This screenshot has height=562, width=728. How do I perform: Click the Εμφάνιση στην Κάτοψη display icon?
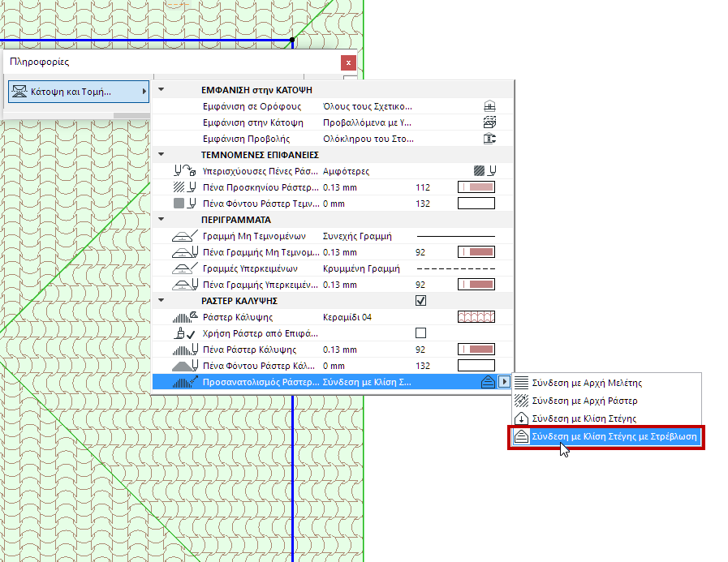489,122
